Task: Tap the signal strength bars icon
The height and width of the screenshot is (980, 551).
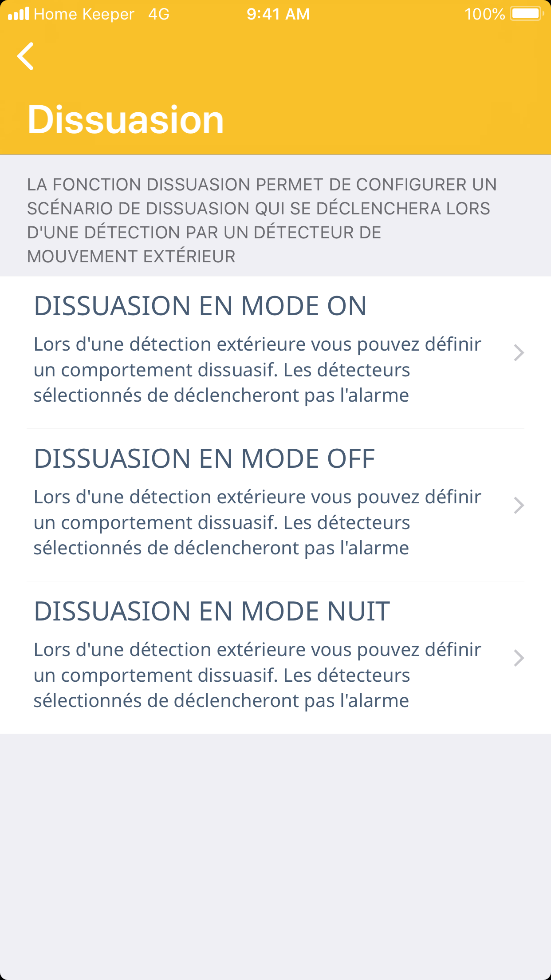Action: 19,14
